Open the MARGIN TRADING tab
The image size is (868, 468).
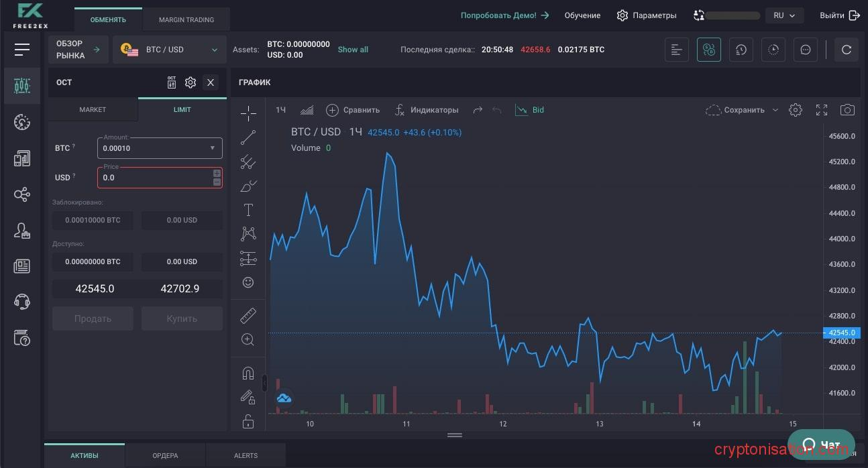pos(186,19)
